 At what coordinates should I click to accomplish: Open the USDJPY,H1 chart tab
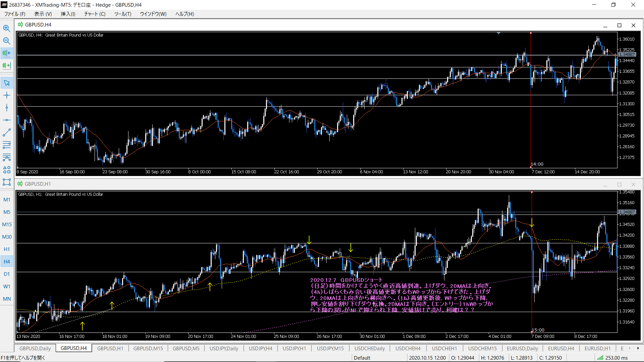pyautogui.click(x=294, y=348)
